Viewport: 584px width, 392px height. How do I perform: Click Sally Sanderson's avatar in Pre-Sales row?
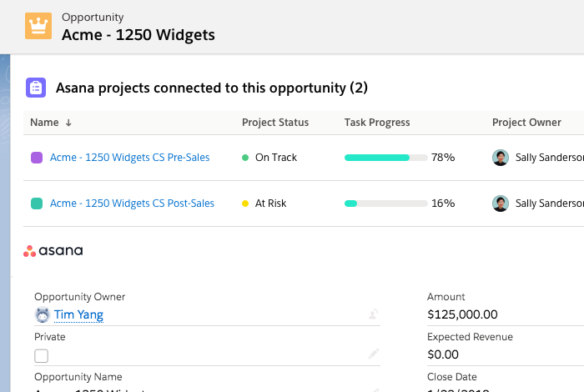[x=501, y=158]
